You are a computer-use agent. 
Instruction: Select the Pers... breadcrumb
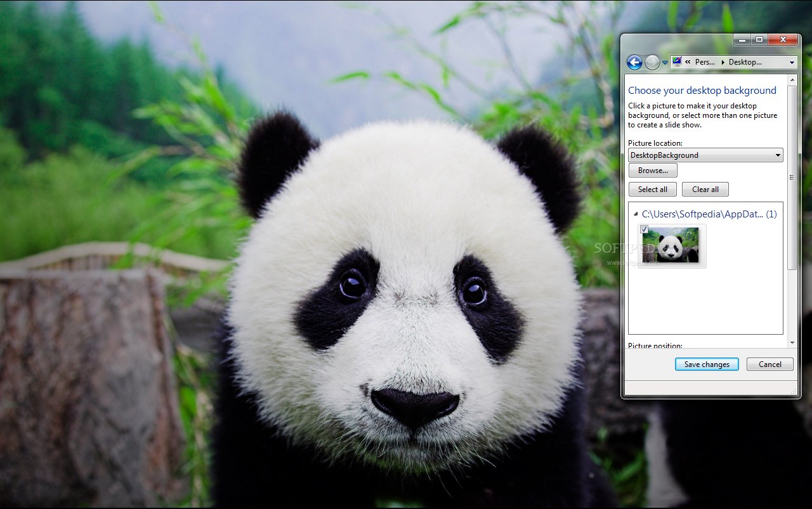(705, 62)
